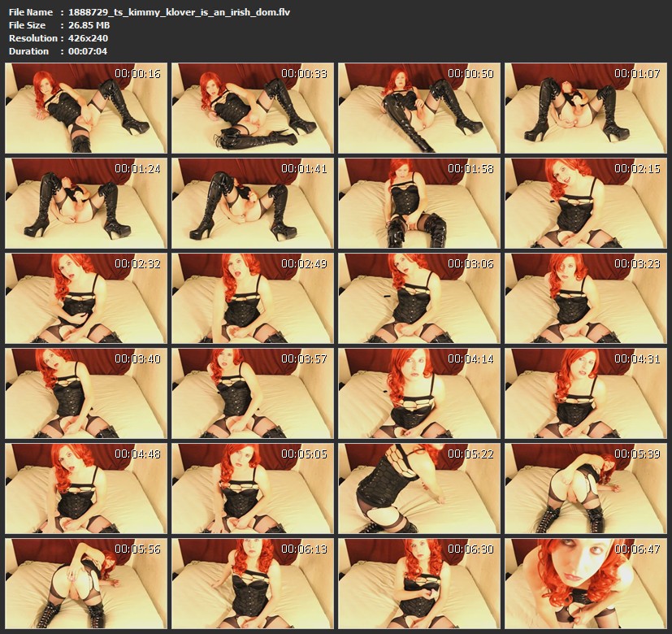Click the thumbnail labeled 00:05:05

(x=251, y=488)
